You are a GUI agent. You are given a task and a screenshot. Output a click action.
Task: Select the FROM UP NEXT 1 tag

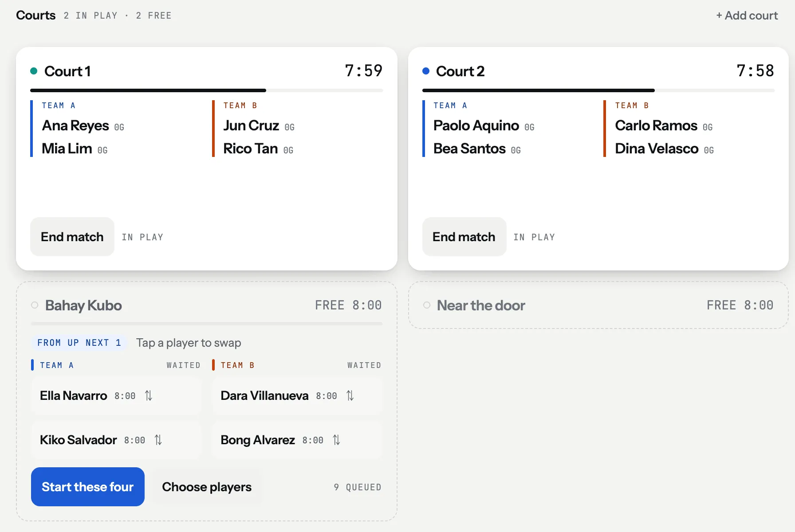point(79,343)
